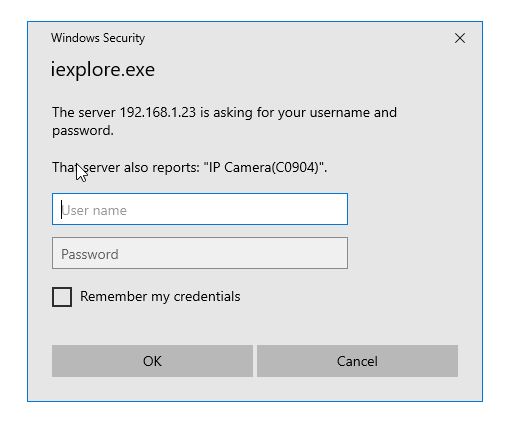
Task: Click the word 'password.' in the message
Action: (x=83, y=131)
